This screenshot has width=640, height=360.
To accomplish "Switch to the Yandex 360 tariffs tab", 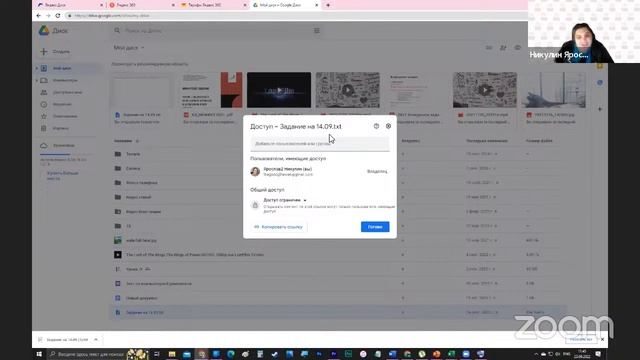I will click(212, 5).
